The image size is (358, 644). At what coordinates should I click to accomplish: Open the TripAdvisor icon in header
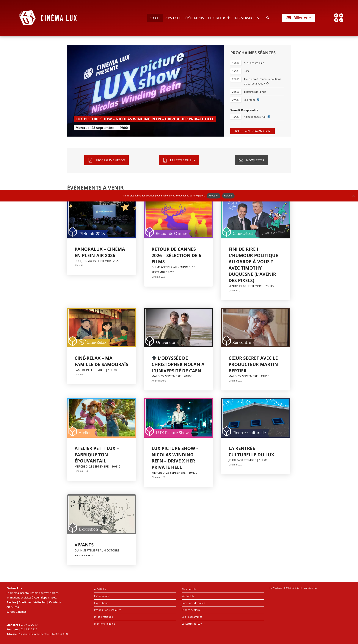pyautogui.click(x=341, y=20)
